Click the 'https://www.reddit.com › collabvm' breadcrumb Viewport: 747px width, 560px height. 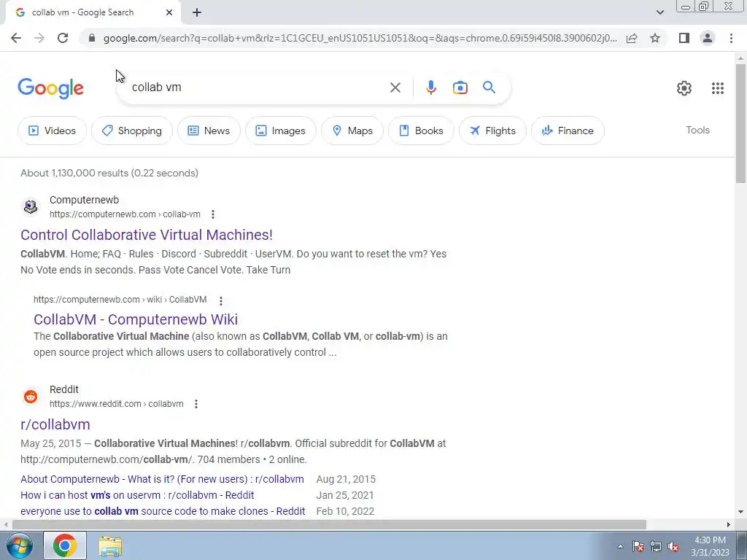click(x=116, y=404)
